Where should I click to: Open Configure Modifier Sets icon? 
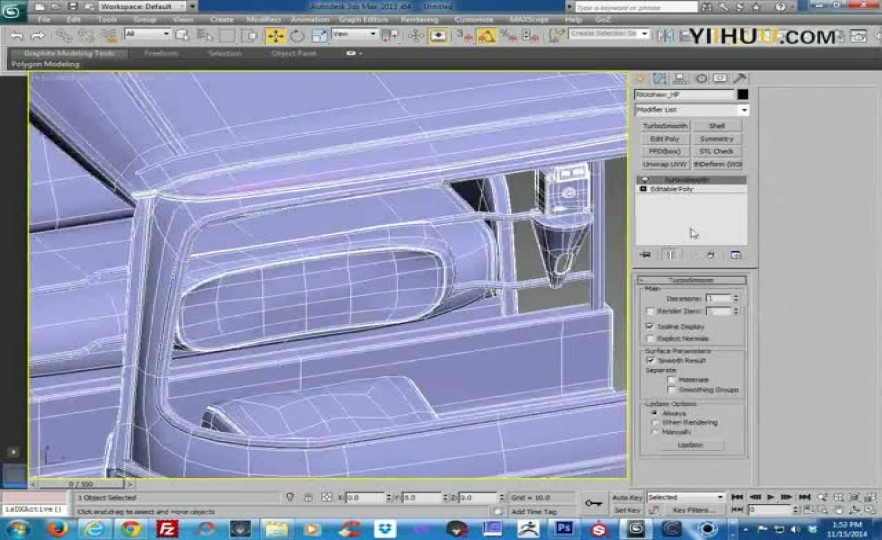(x=736, y=255)
